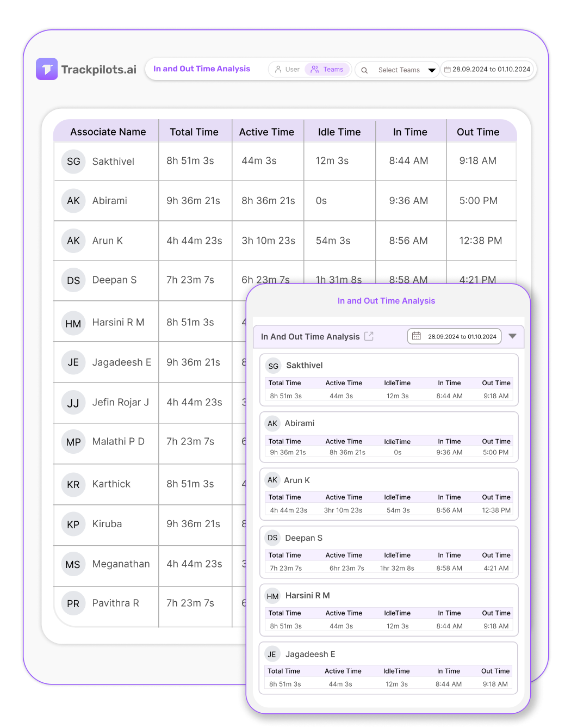Click Arun K's Idle Time 54m 3s cell in table
The width and height of the screenshot is (571, 728).
click(x=333, y=240)
